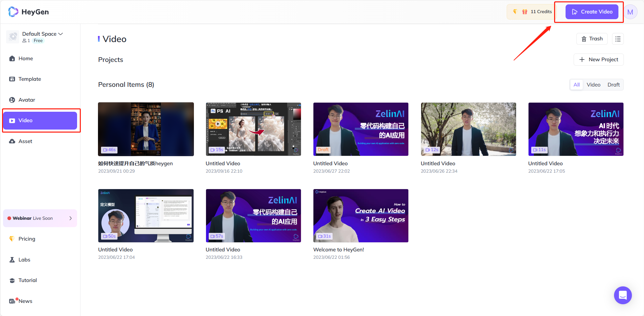
Task: Click the Asset cloud upload icon
Action: click(x=12, y=141)
